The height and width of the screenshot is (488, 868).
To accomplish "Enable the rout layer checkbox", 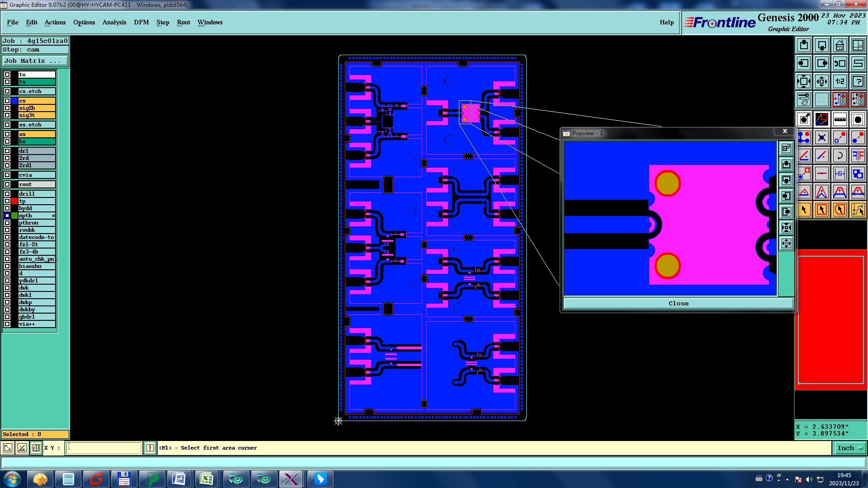I will (7, 184).
